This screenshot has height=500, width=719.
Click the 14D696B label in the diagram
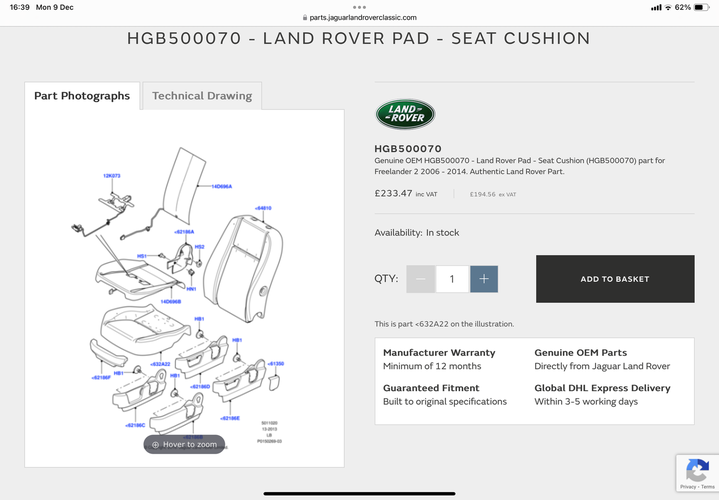[x=171, y=301]
